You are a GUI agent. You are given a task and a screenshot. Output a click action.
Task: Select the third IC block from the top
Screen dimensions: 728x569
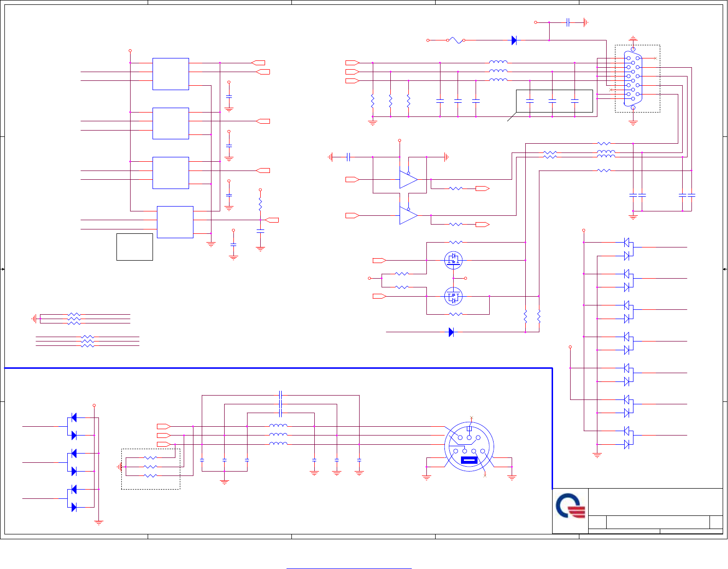point(171,173)
